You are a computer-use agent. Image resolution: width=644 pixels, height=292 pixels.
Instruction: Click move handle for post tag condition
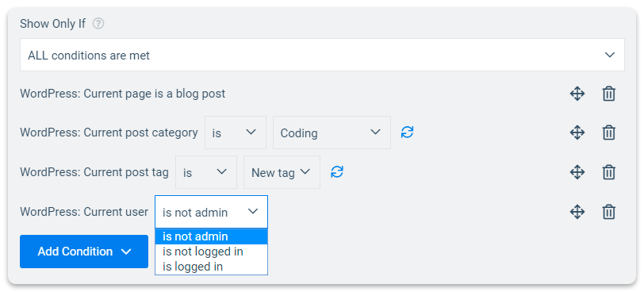[x=577, y=172]
